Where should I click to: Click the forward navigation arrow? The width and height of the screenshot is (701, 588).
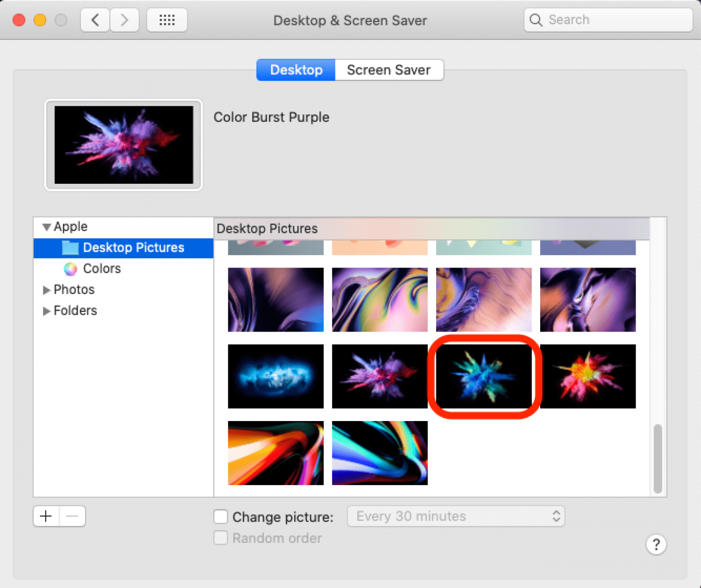(x=124, y=20)
